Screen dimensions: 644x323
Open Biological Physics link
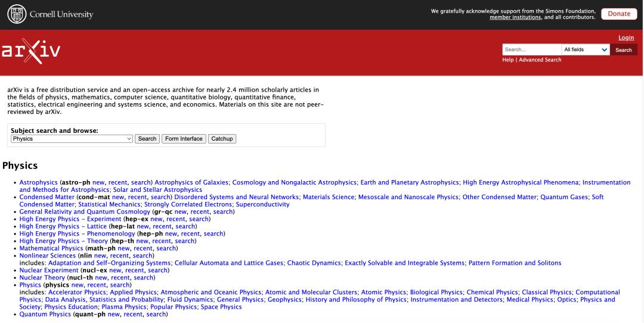436,292
